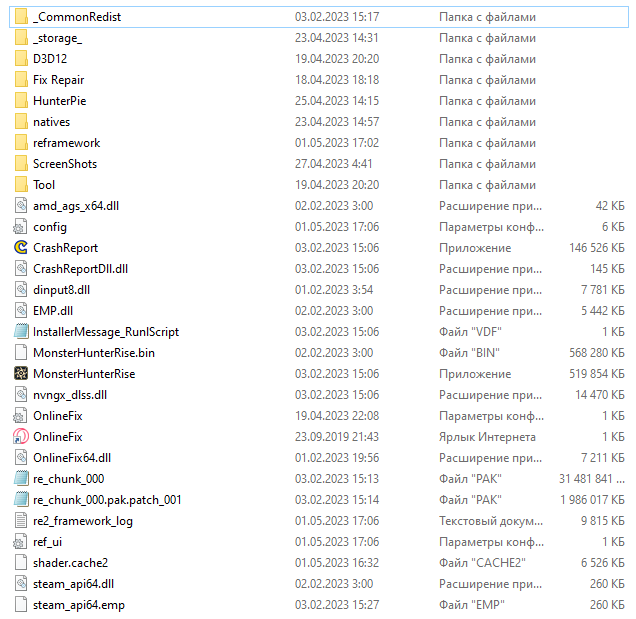Click the re_chunk_000.pak.patch_001 file icon

pyautogui.click(x=21, y=500)
